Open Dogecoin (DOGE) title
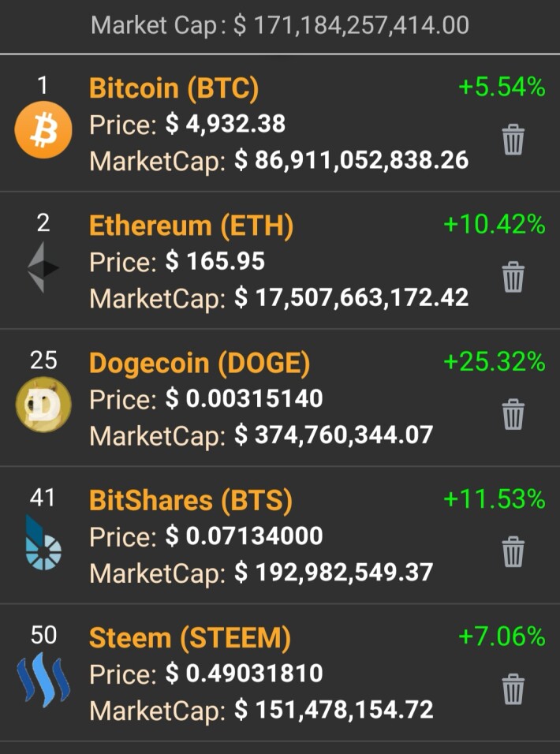The image size is (560, 754). (x=200, y=363)
